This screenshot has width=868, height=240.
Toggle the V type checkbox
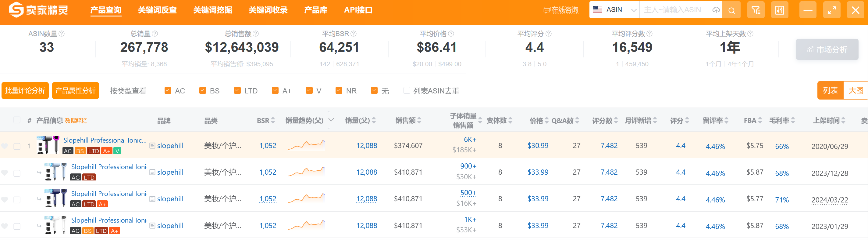pos(309,90)
